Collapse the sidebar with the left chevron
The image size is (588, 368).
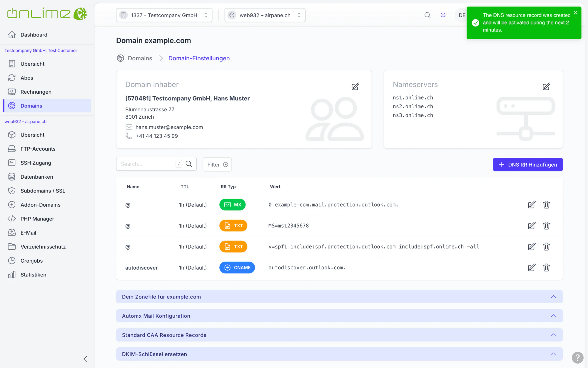[x=85, y=359]
